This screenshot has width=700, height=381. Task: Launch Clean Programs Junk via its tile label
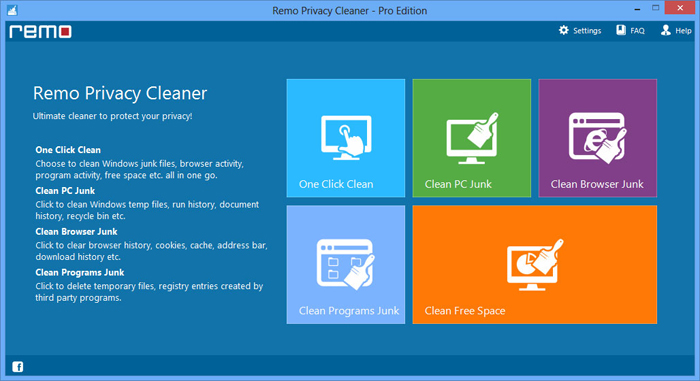coord(349,311)
